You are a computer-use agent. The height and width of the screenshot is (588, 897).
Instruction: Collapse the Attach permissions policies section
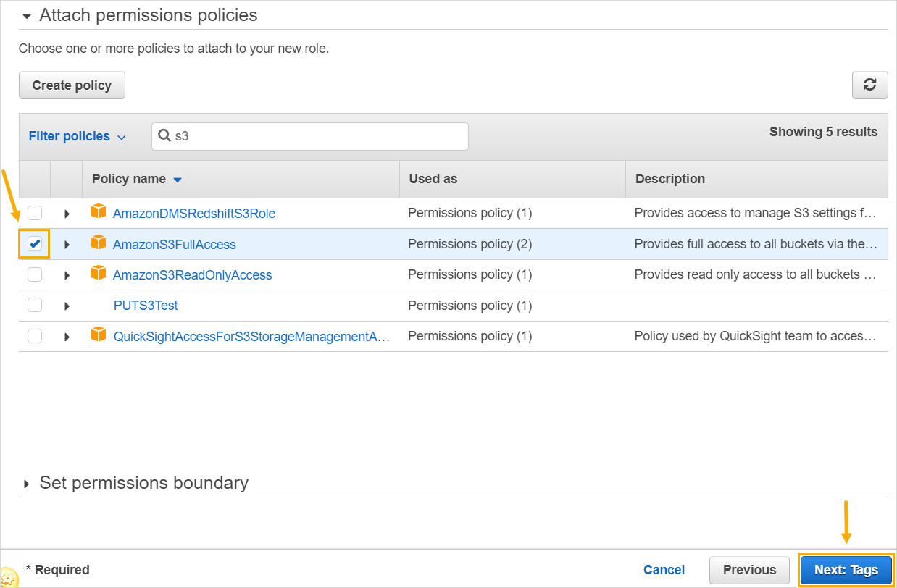coord(27,15)
